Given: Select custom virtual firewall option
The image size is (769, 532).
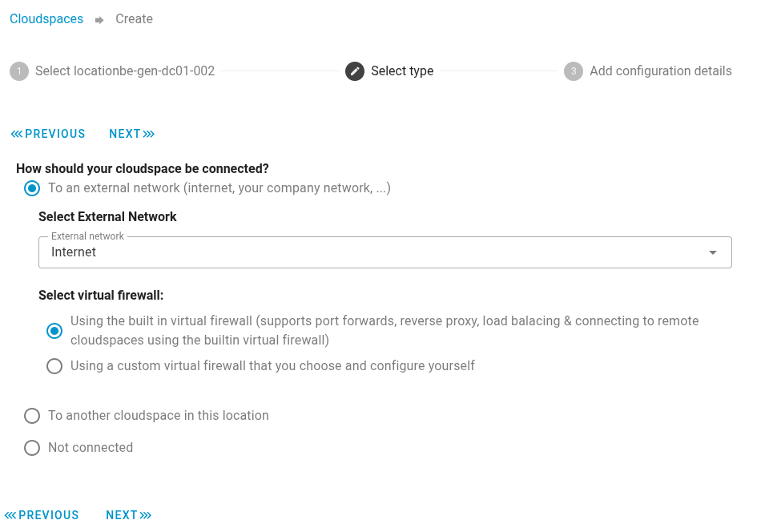Looking at the screenshot, I should (54, 366).
